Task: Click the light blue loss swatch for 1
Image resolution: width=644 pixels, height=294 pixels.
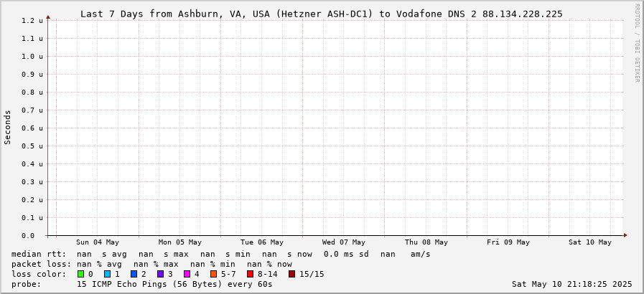Action: click(x=108, y=274)
